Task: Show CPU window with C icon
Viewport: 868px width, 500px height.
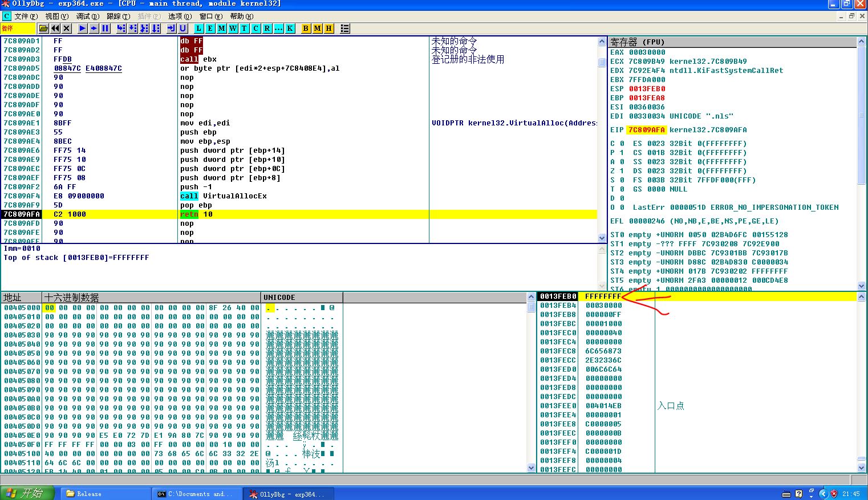Action: pos(256,28)
